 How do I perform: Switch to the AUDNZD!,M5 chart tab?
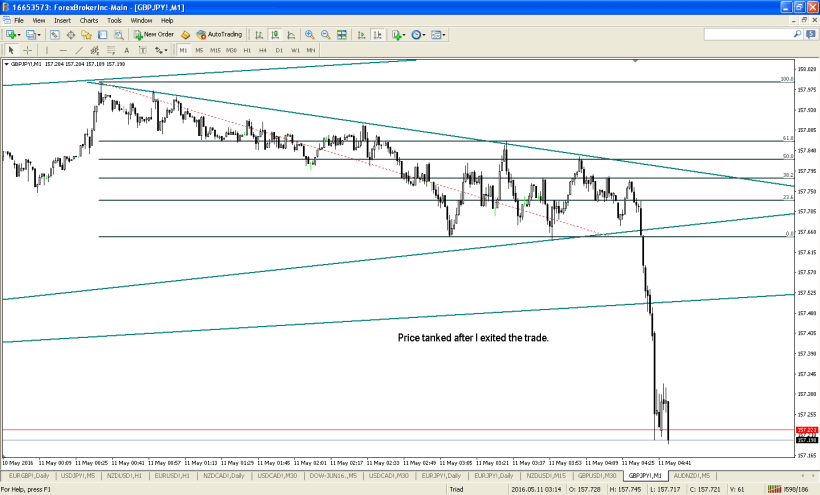pyautogui.click(x=691, y=476)
